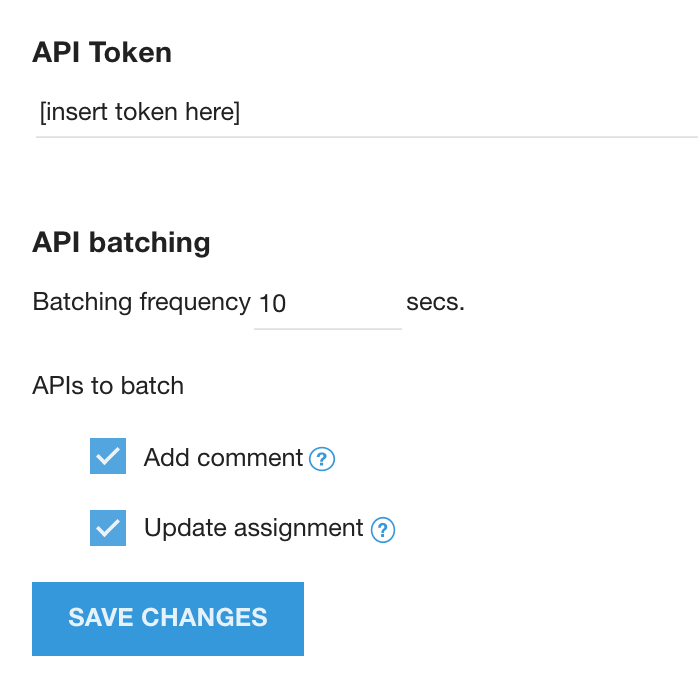698x686 pixels.
Task: Select the [insert token here] placeholder text
Action: point(140,113)
